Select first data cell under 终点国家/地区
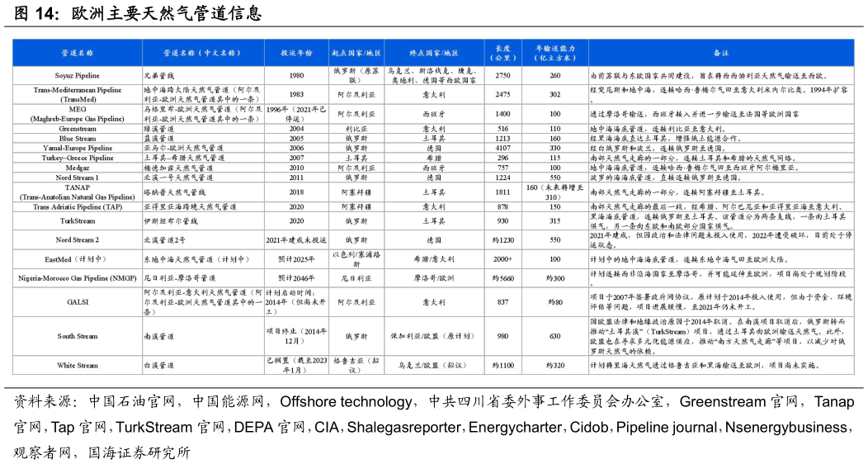 pos(434,75)
